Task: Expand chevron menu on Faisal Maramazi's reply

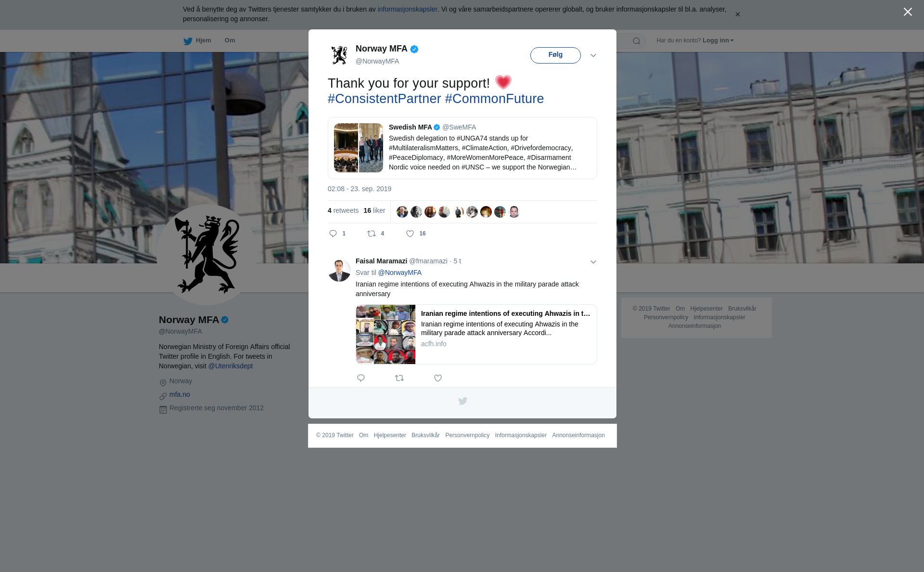Action: coord(593,262)
